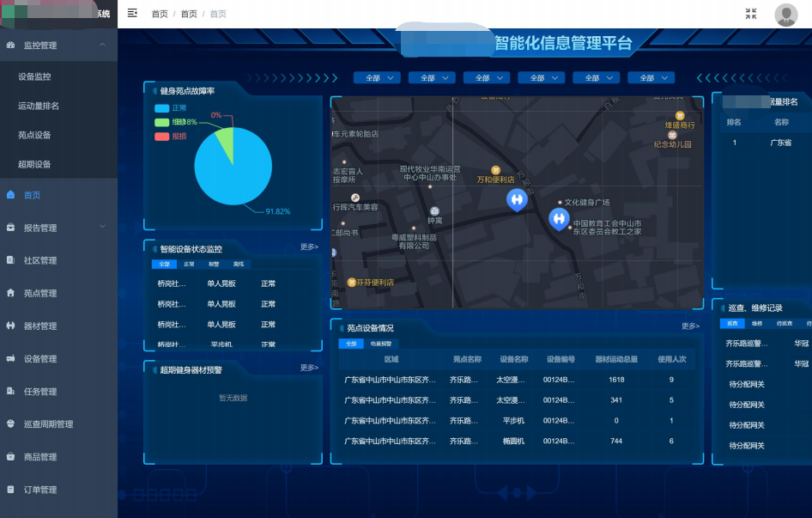
Task: Click the 报告管理 briefcase icon
Action: [10, 227]
